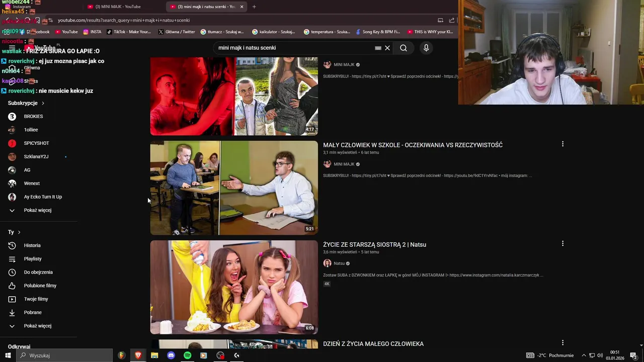Image resolution: width=644 pixels, height=362 pixels.
Task: Open options menu for DZIEŃ Z ŻYCIA MAŁEGO CZŁOWIEKA
Action: tap(562, 343)
